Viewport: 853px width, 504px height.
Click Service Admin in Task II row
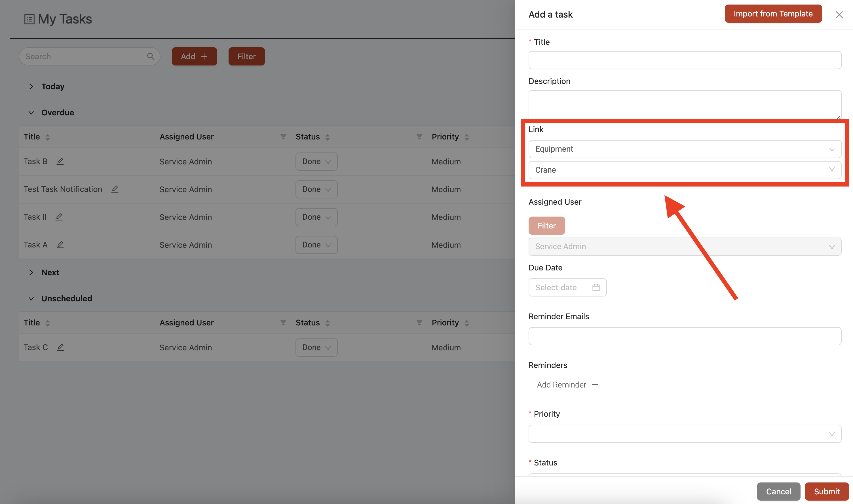185,217
